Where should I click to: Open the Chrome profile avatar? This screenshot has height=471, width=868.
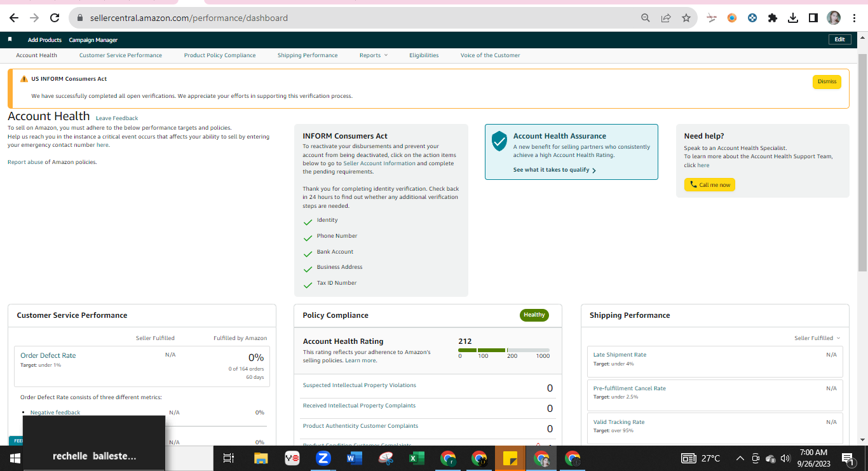(x=834, y=18)
